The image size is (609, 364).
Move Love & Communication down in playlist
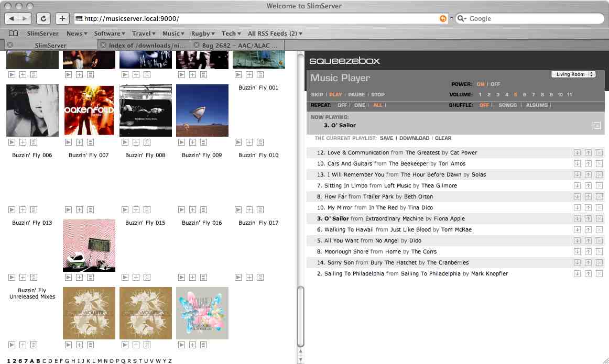(x=577, y=153)
